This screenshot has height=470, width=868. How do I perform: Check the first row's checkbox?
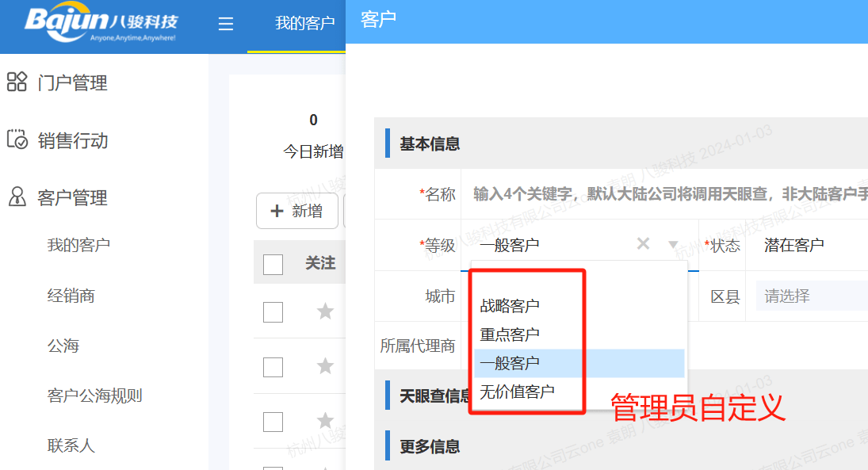(x=273, y=312)
